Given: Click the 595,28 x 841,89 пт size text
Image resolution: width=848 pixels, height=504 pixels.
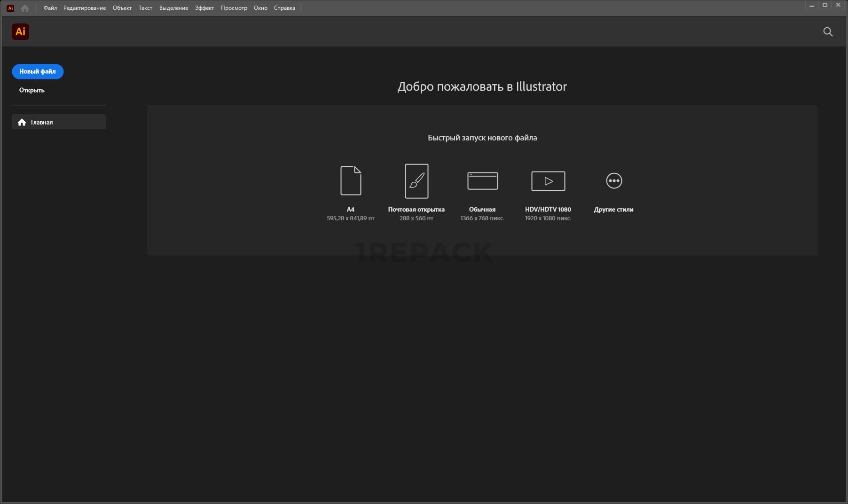Looking at the screenshot, I should (x=351, y=218).
